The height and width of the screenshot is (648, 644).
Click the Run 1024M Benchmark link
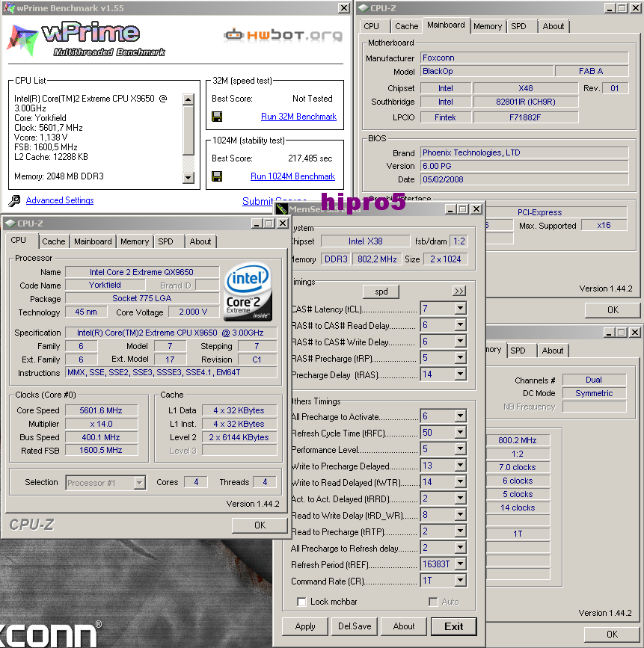pyautogui.click(x=293, y=176)
